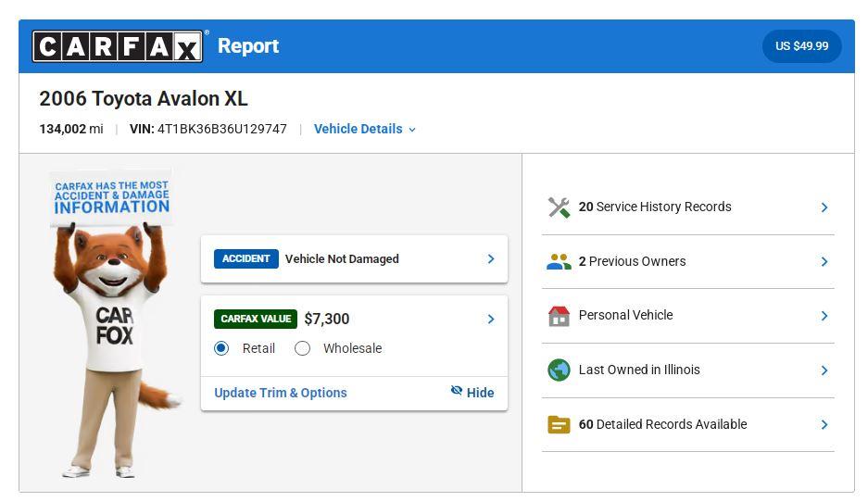
Task: Click '2 Previous Owners' text
Action: (x=632, y=261)
